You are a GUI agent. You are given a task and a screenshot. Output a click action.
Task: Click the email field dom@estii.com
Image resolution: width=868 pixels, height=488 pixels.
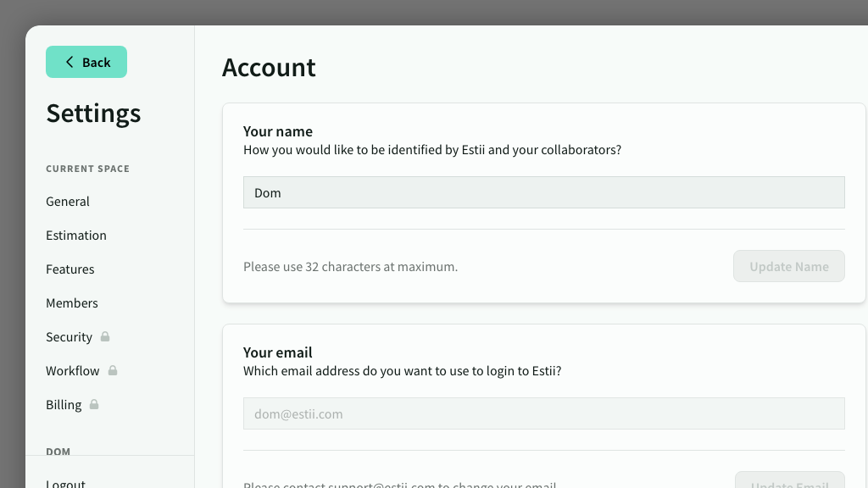click(543, 413)
